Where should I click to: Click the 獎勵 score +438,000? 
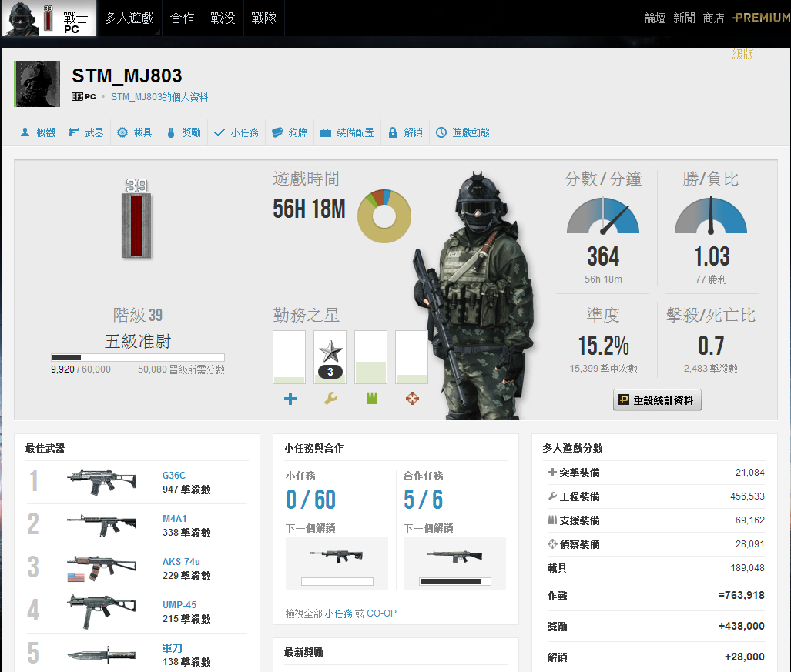742,626
